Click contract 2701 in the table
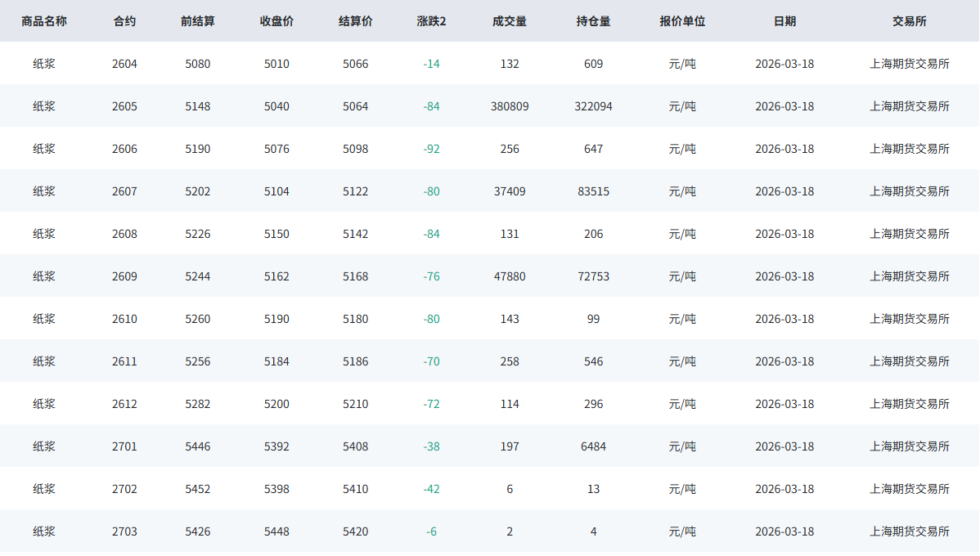Image resolution: width=980 pixels, height=556 pixels. pos(124,446)
